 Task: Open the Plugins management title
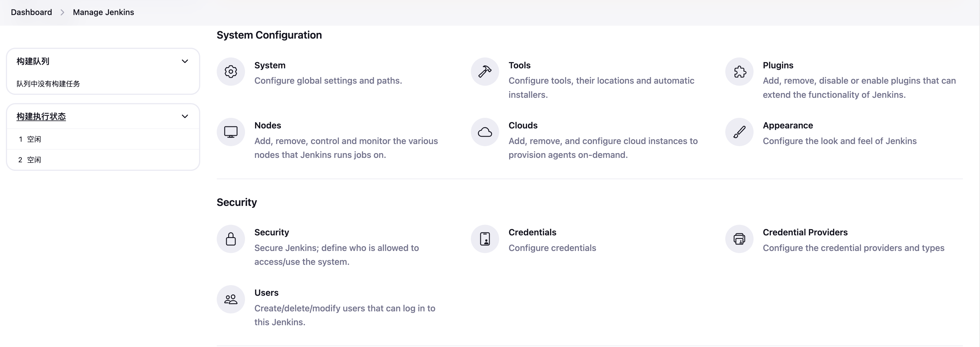point(778,65)
